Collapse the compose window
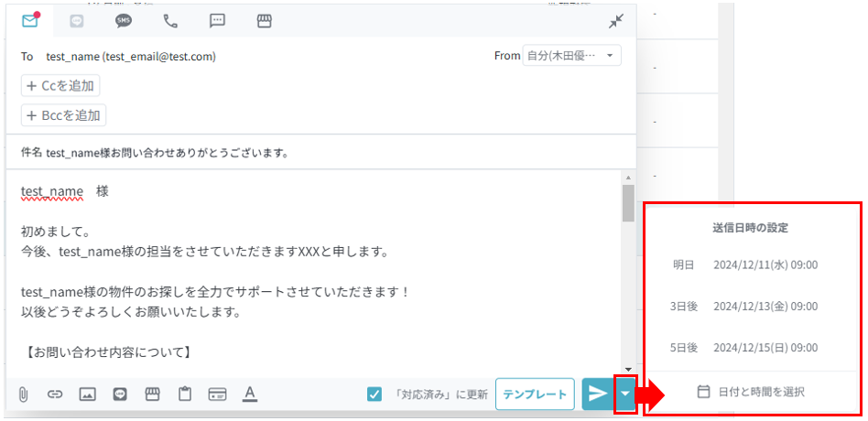 coord(615,22)
